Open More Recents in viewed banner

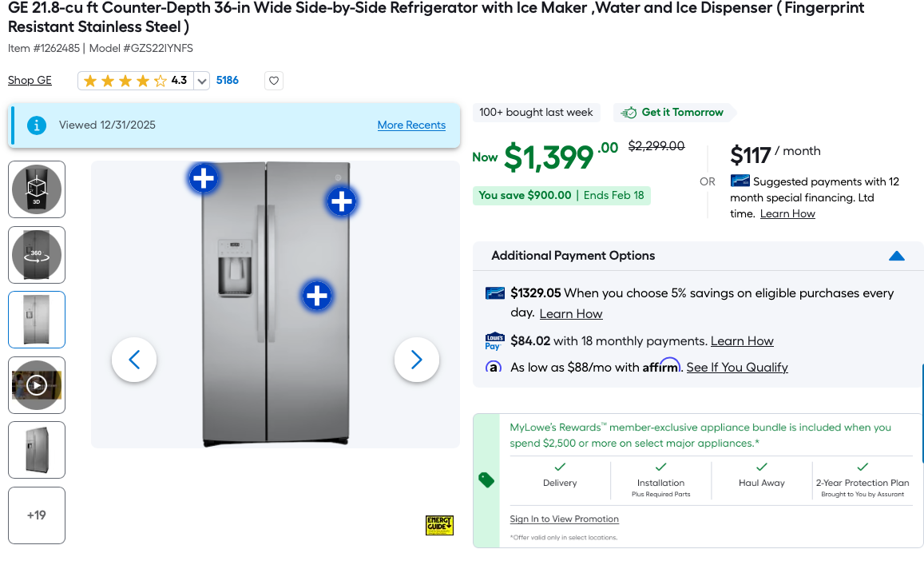(411, 125)
